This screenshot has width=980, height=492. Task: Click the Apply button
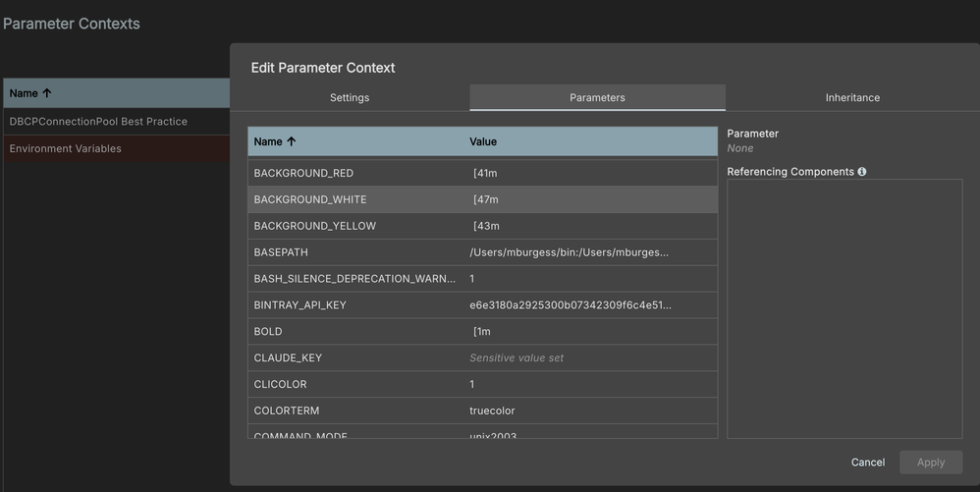930,463
